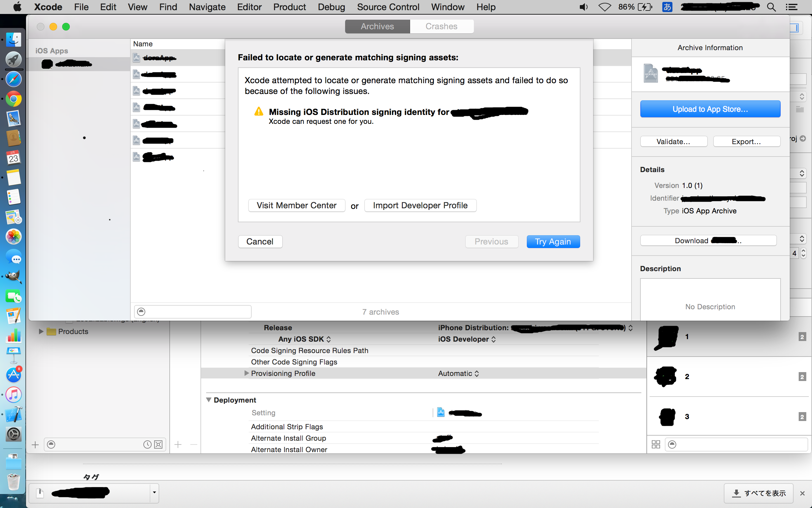The height and width of the screenshot is (508, 812).
Task: Open GIMP icon in the Dock
Action: (x=14, y=277)
